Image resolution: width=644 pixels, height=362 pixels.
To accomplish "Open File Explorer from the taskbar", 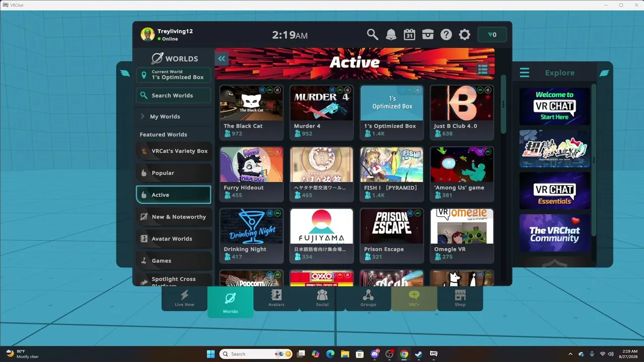I will tap(345, 354).
